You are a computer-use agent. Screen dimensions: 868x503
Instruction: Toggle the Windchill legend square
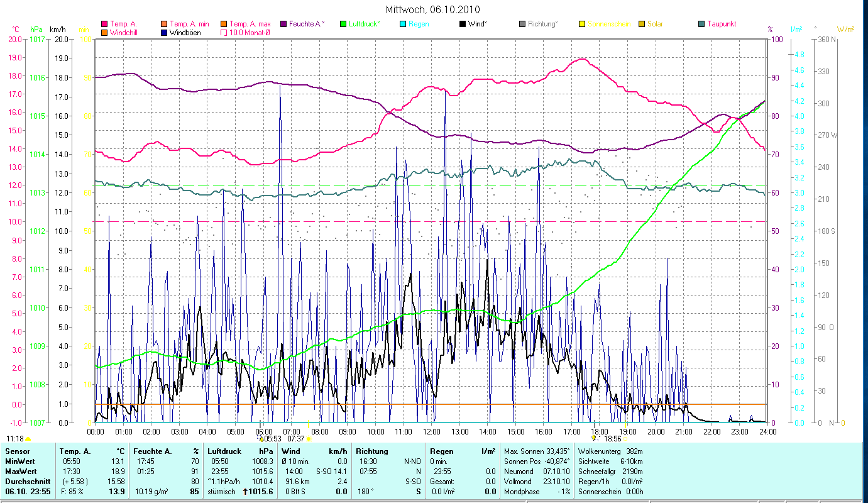[104, 33]
